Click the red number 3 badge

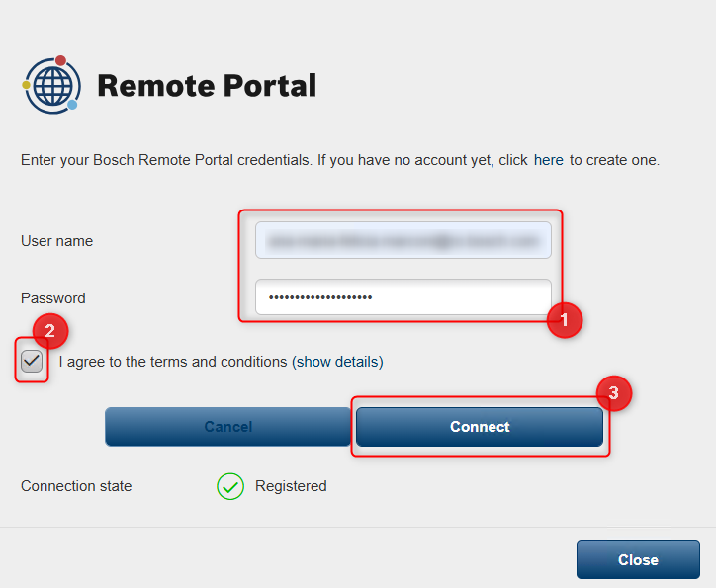click(613, 393)
